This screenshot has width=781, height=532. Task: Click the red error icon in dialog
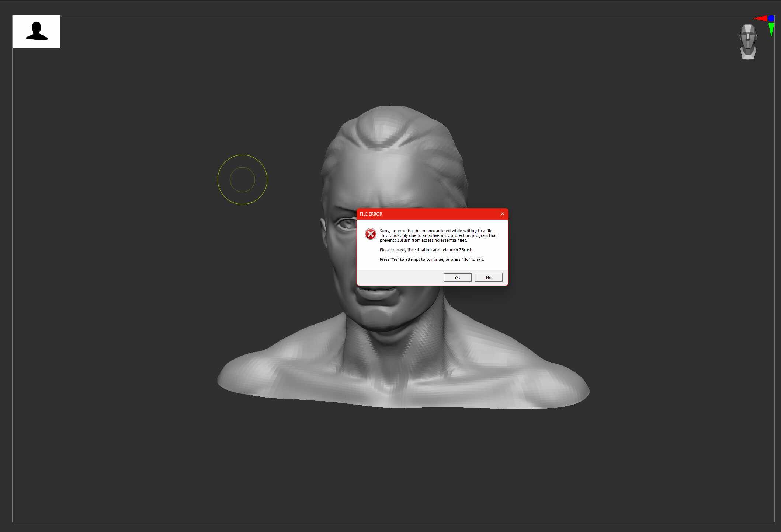coord(370,234)
